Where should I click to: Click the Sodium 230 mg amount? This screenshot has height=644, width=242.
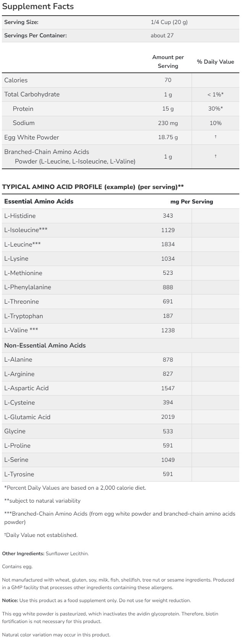tap(168, 123)
